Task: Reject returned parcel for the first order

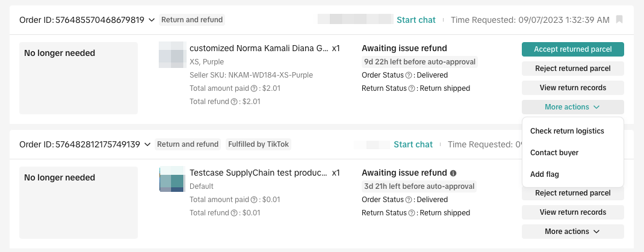Action: (572, 69)
